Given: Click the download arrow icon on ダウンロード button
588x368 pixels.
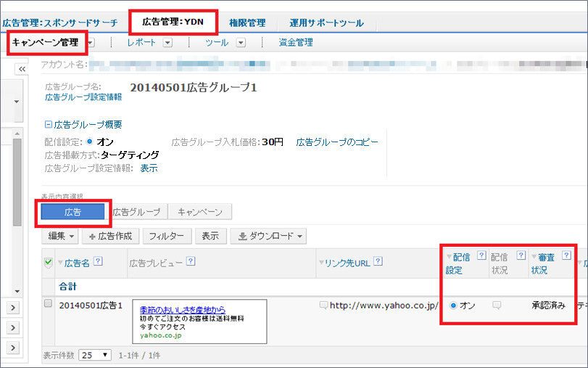Looking at the screenshot, I should tap(243, 236).
